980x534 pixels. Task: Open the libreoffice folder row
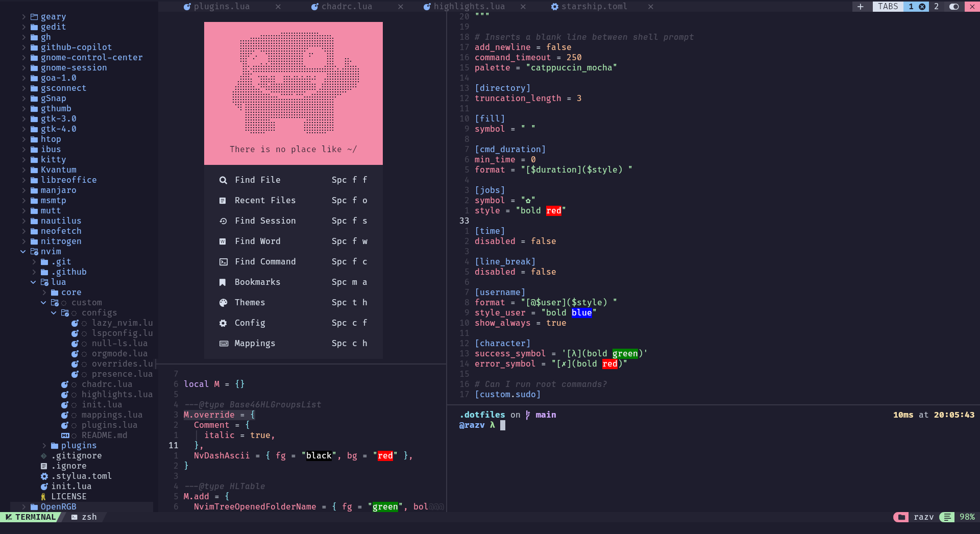(x=69, y=180)
